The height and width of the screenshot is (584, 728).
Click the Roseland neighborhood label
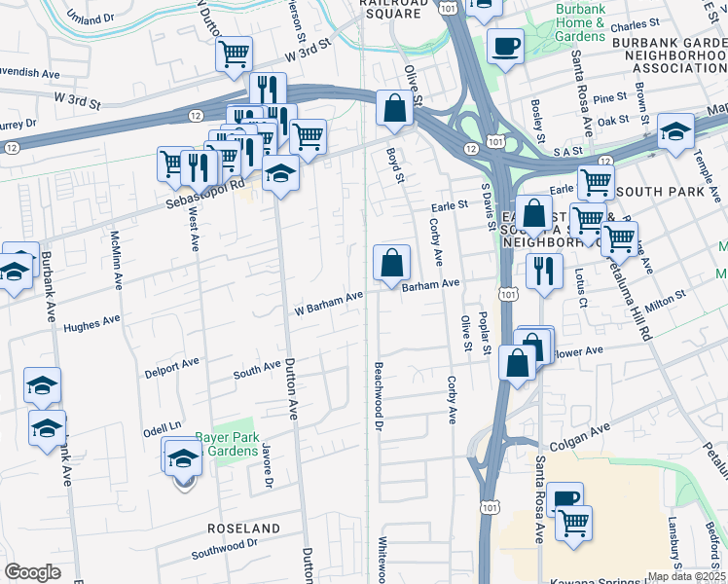tap(243, 529)
